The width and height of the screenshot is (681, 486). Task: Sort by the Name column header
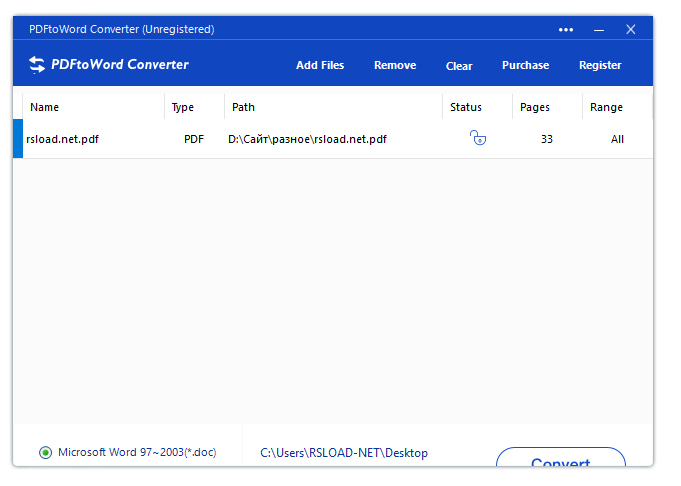93,107
